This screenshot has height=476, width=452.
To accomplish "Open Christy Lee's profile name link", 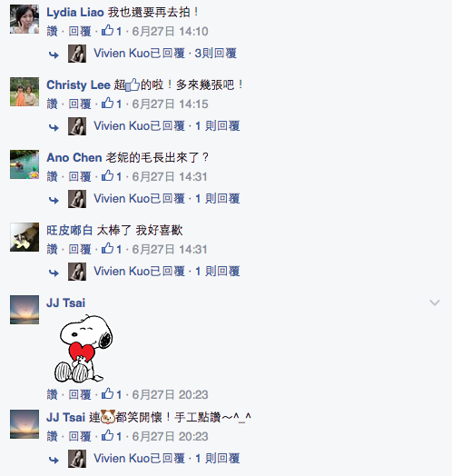I will point(78,85).
